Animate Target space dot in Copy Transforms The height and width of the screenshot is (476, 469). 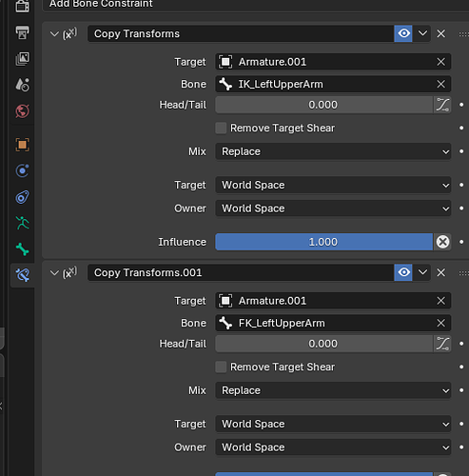[x=461, y=185]
